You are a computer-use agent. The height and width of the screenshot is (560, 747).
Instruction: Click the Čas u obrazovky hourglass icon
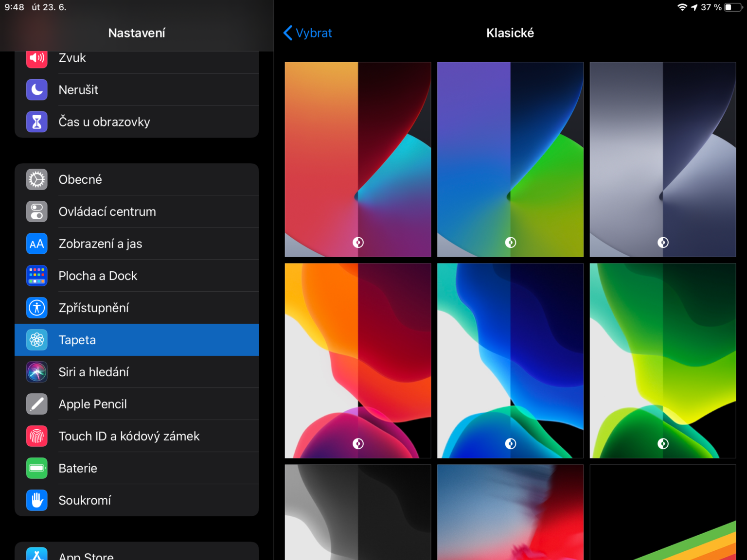tap(36, 122)
